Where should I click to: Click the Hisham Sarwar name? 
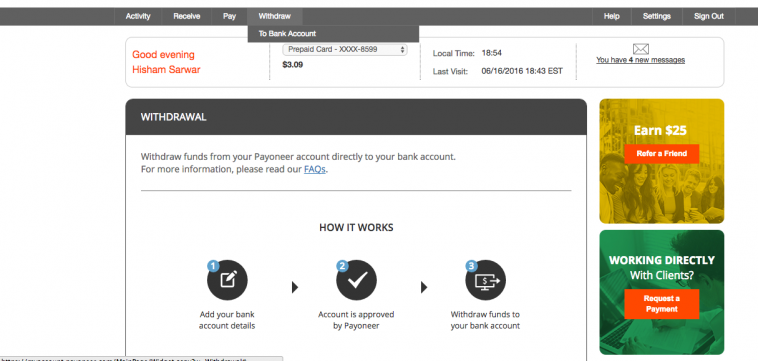(x=166, y=70)
